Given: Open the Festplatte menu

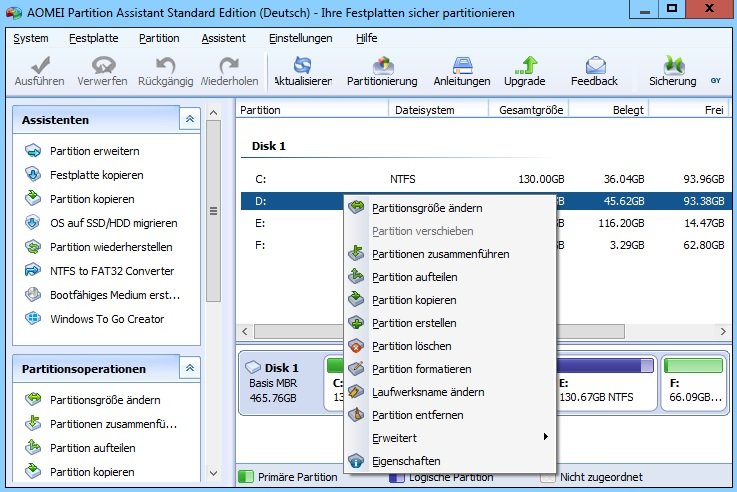Looking at the screenshot, I should click(x=94, y=38).
